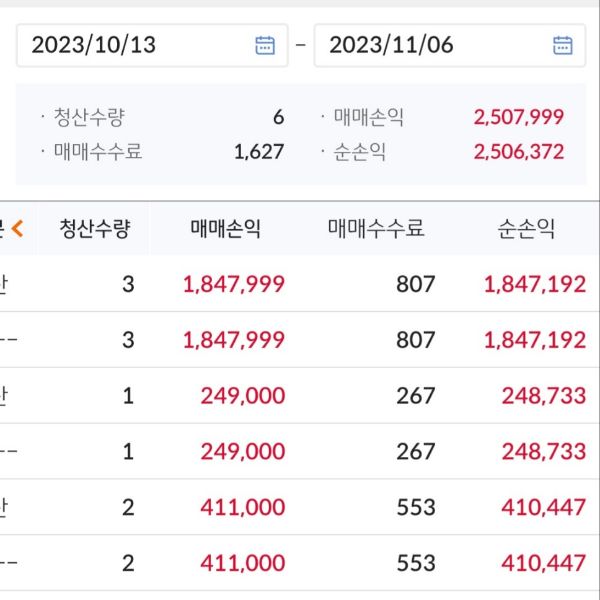The image size is (600, 600).
Task: Click the 순손익 label in summary box
Action: [360, 152]
